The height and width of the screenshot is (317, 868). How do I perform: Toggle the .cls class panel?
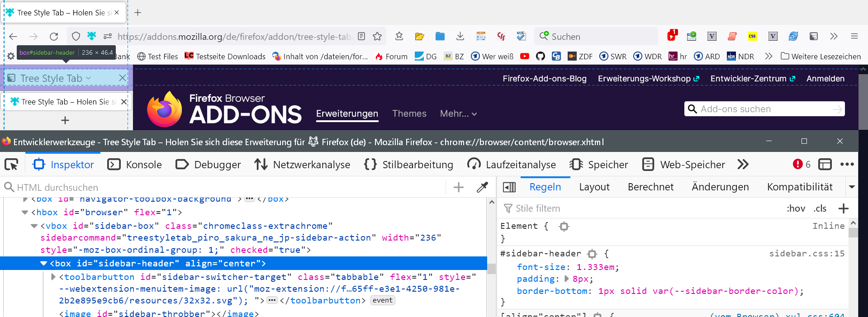[820, 208]
